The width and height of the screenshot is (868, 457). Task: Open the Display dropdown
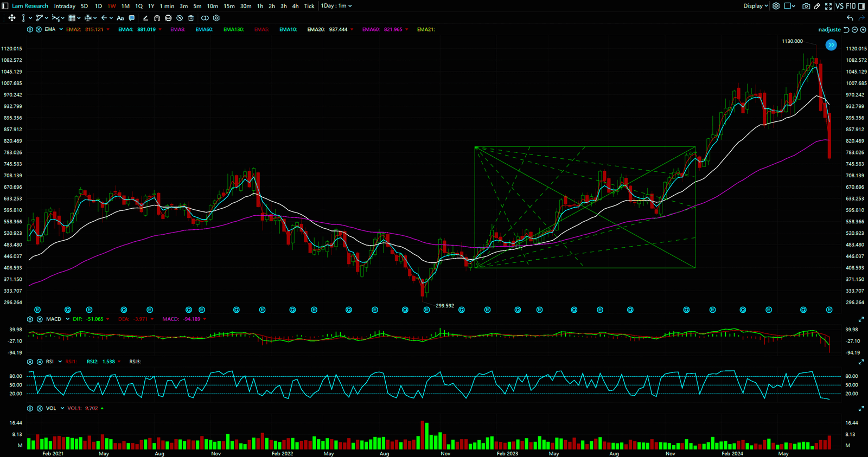pos(755,6)
